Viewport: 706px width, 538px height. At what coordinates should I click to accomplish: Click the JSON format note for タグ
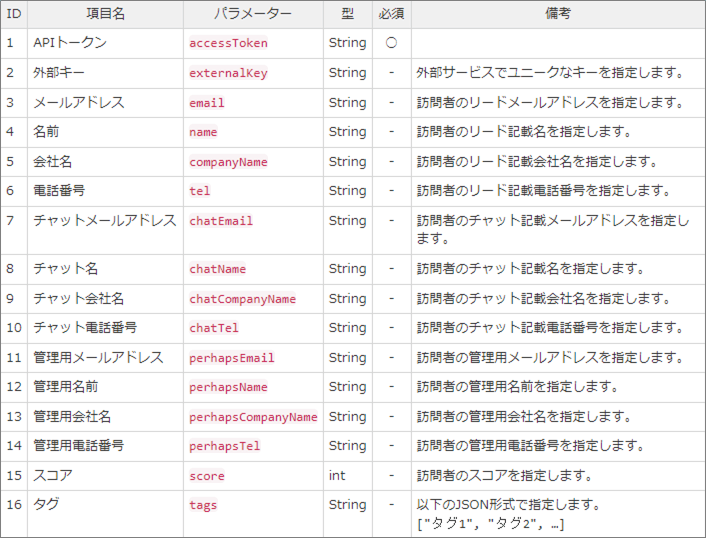coord(508,514)
